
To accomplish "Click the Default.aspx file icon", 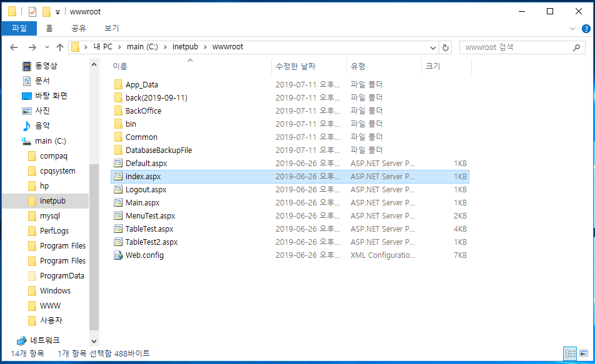I will [x=118, y=163].
